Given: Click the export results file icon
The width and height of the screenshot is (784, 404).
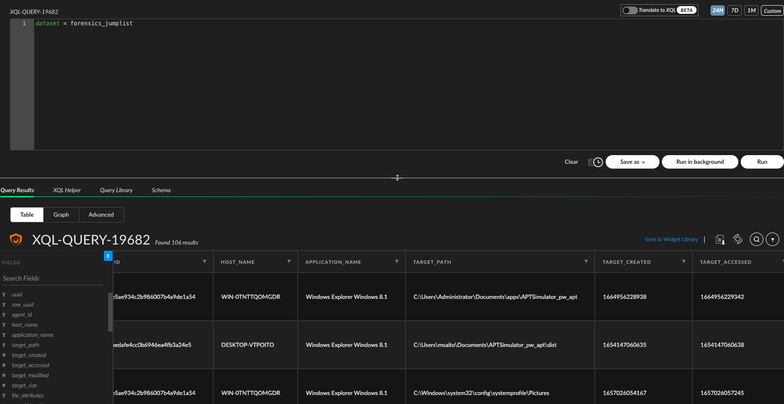Looking at the screenshot, I should click(x=720, y=240).
